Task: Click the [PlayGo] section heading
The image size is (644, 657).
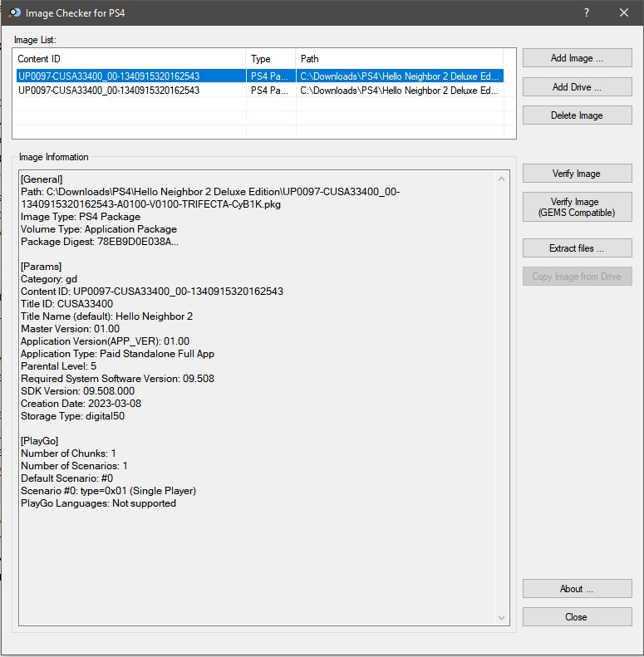Action: tap(39, 441)
